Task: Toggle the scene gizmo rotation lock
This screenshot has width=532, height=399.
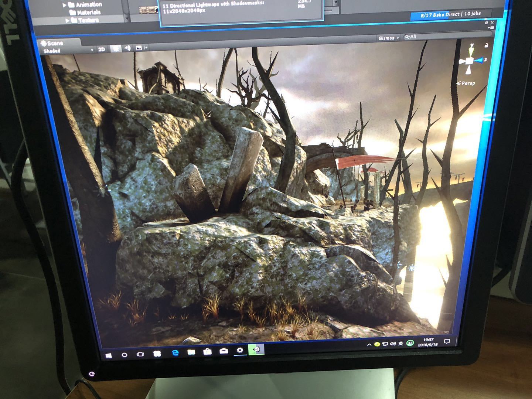Action: click(x=486, y=45)
